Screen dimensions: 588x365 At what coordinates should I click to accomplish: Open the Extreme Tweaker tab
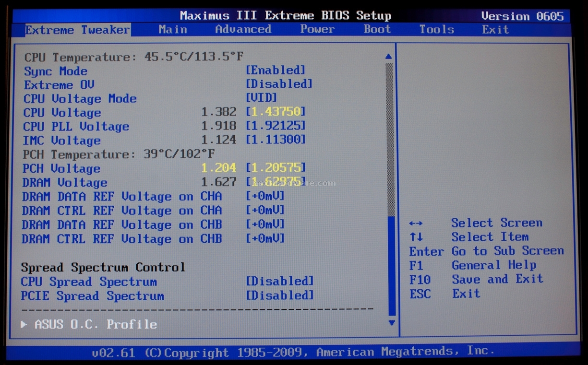(77, 30)
